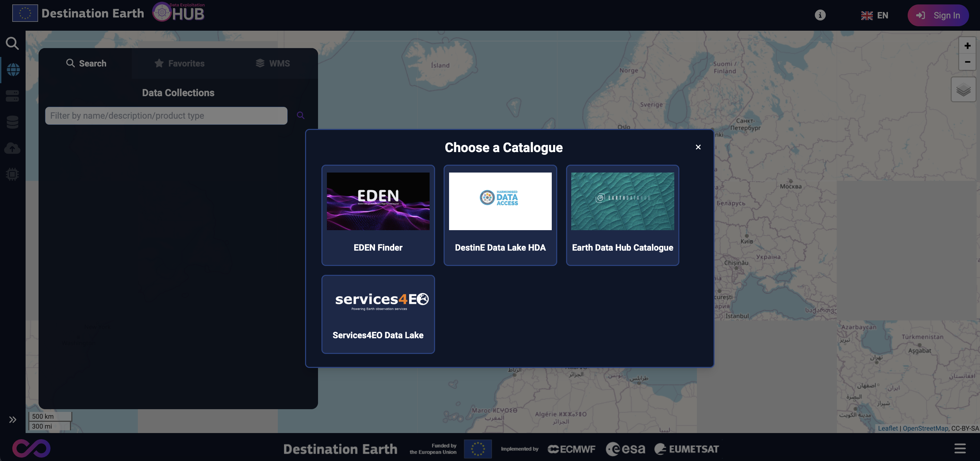Open the map layers control
The height and width of the screenshot is (461, 980).
[x=963, y=90]
